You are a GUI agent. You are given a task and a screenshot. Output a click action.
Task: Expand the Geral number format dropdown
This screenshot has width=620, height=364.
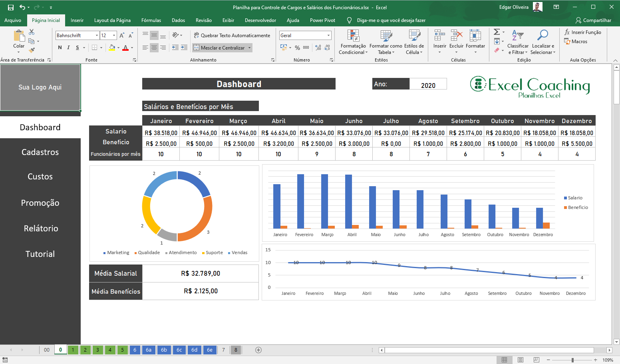tap(328, 36)
